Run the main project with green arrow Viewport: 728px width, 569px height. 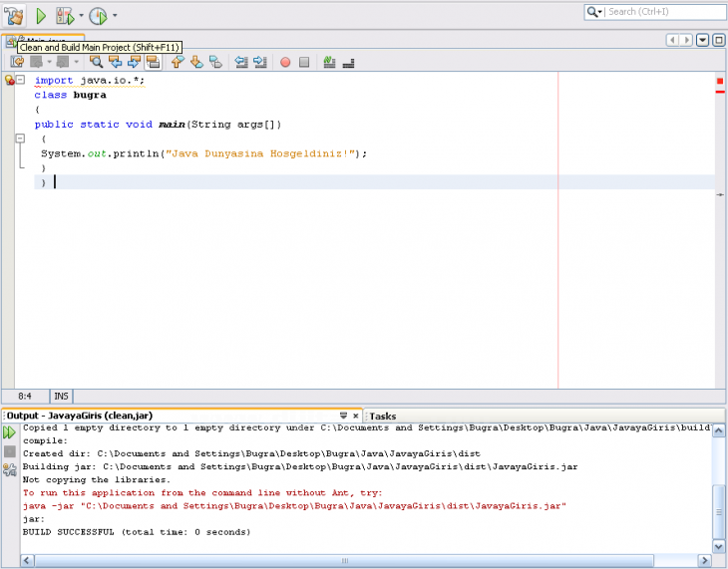41,17
